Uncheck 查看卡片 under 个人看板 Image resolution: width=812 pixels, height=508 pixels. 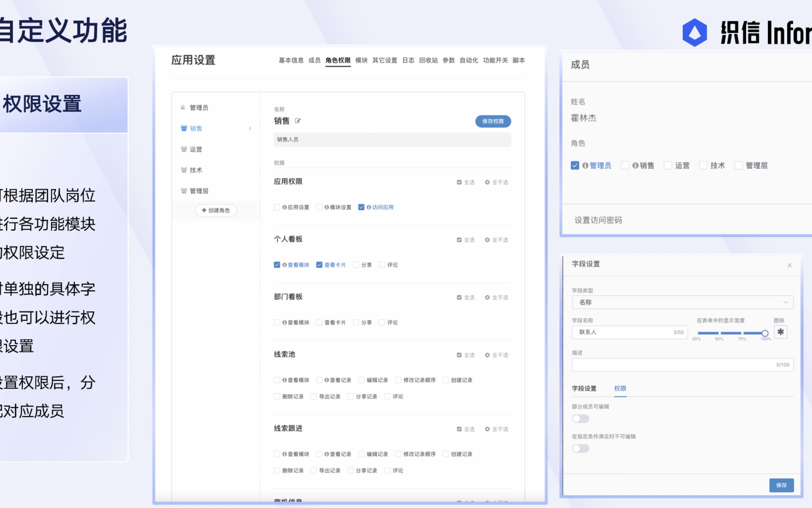(319, 265)
